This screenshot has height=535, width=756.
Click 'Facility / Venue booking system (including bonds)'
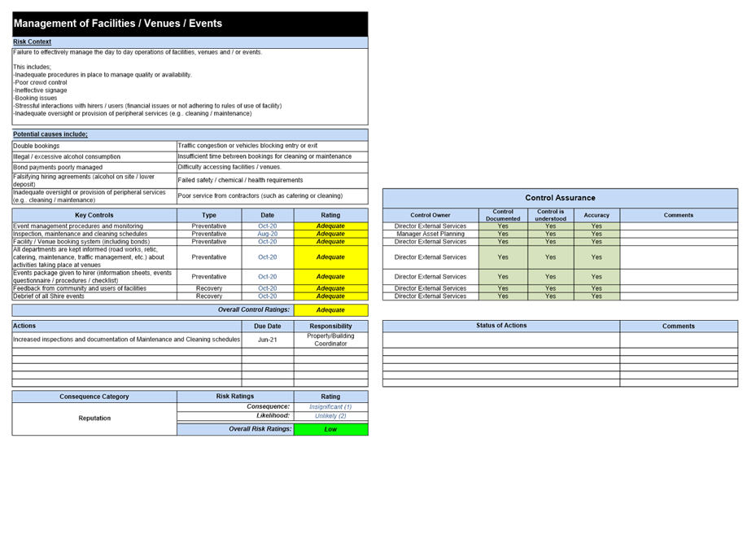pos(94,242)
